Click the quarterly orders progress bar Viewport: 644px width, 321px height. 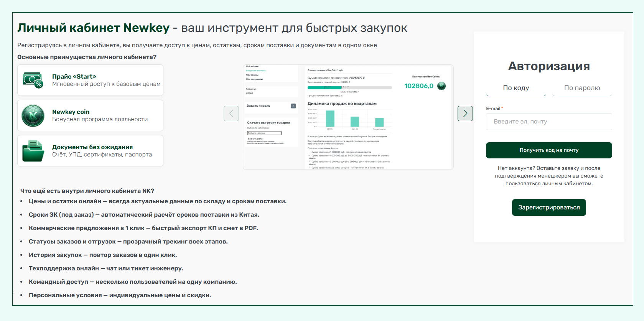point(349,87)
